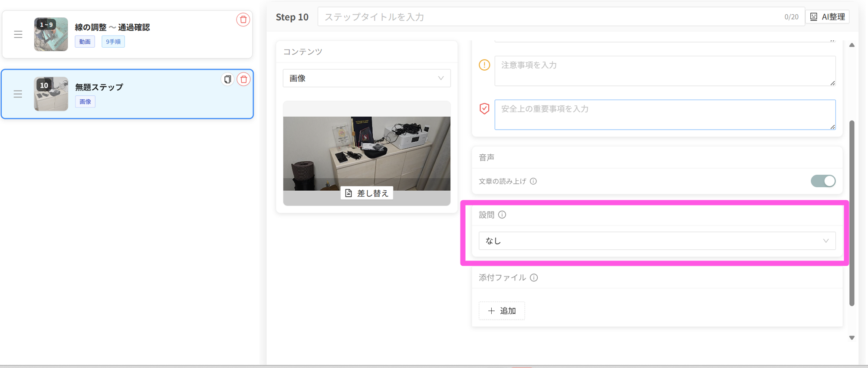The width and height of the screenshot is (868, 368).
Task: Click drag handle of step 10
Action: click(x=18, y=94)
